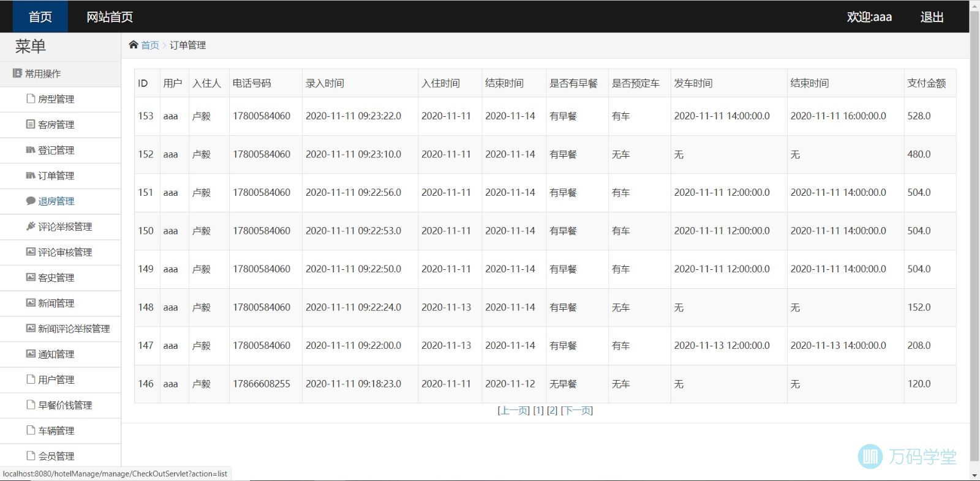Click order ID 153 cell
The image size is (980, 481).
[146, 116]
